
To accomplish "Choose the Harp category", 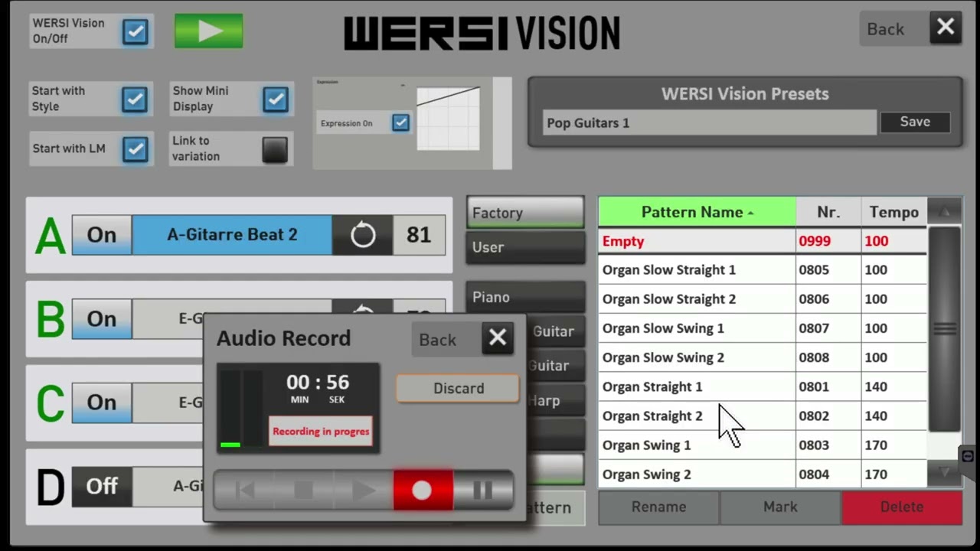I will coord(556,400).
